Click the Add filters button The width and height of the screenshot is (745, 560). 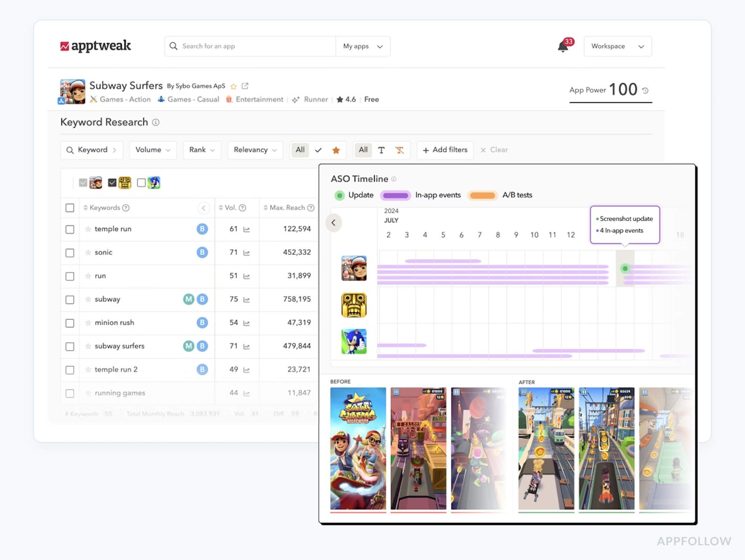tap(445, 150)
